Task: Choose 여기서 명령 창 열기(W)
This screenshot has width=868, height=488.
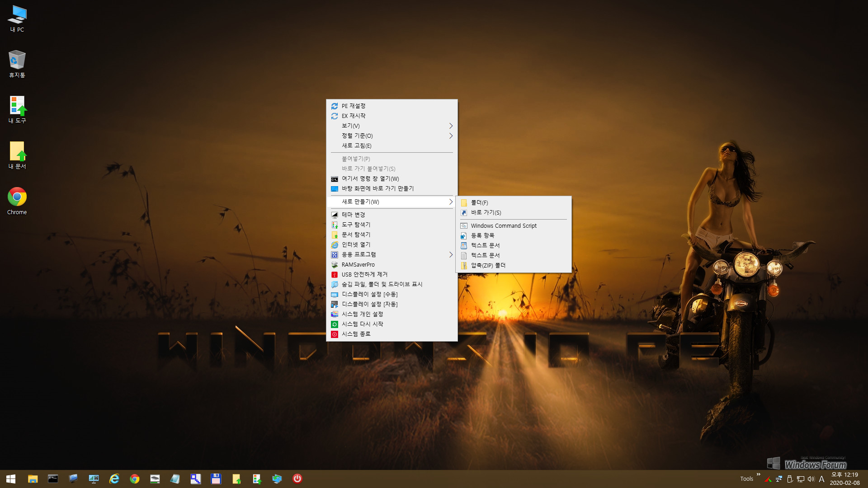Action: pyautogui.click(x=392, y=178)
